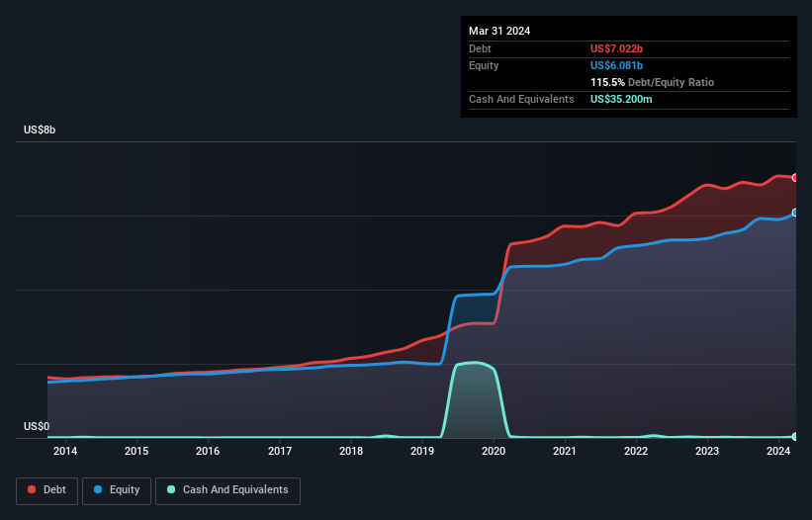Click the 2019 x-axis label
This screenshot has height=520, width=812.
pyautogui.click(x=422, y=451)
